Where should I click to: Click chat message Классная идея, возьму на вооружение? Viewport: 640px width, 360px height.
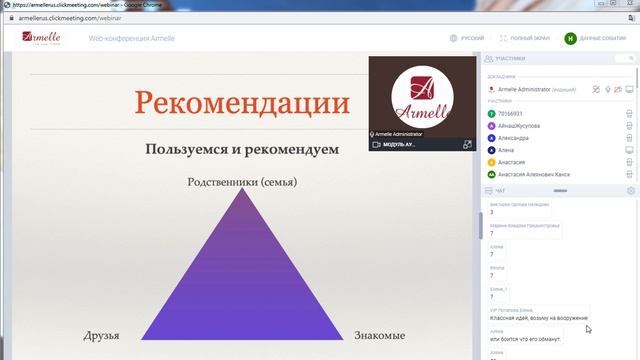tap(538, 318)
